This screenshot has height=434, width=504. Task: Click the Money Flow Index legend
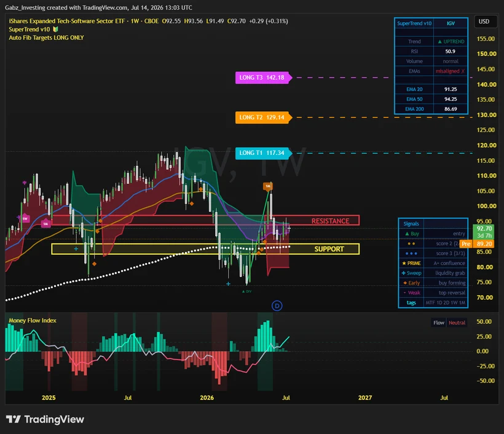point(33,320)
